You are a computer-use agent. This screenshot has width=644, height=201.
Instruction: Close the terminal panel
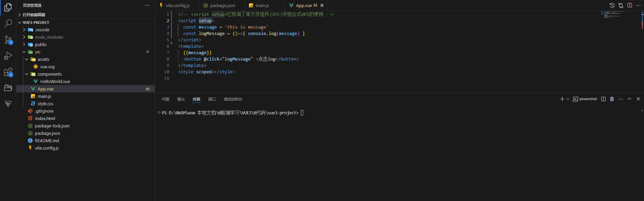click(x=638, y=99)
